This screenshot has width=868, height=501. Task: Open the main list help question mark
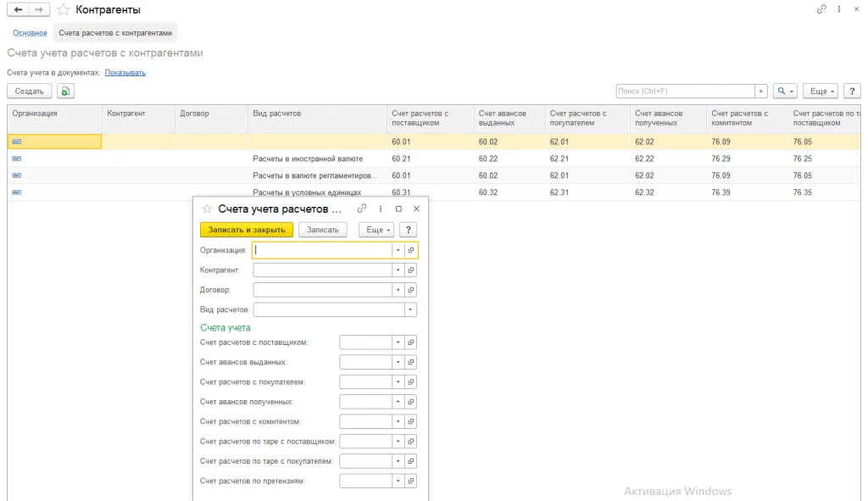pos(852,92)
